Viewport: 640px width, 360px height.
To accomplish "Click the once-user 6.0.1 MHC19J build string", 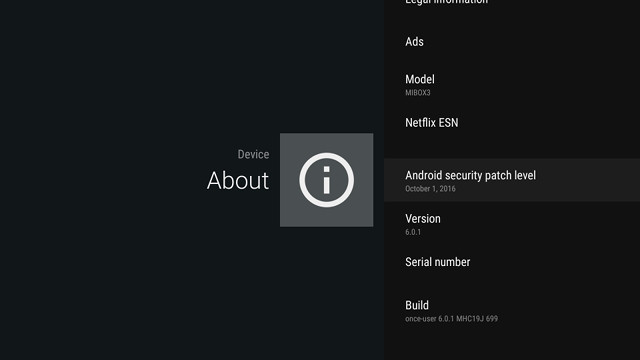I will tap(451, 318).
